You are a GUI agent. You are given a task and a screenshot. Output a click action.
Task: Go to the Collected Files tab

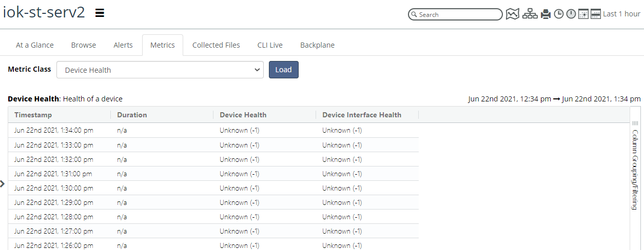tap(216, 45)
